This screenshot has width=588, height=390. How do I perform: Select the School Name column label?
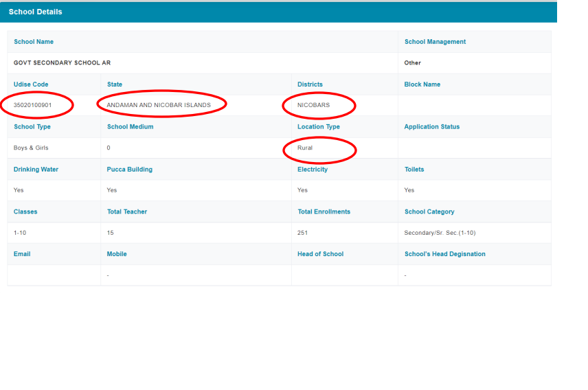34,42
